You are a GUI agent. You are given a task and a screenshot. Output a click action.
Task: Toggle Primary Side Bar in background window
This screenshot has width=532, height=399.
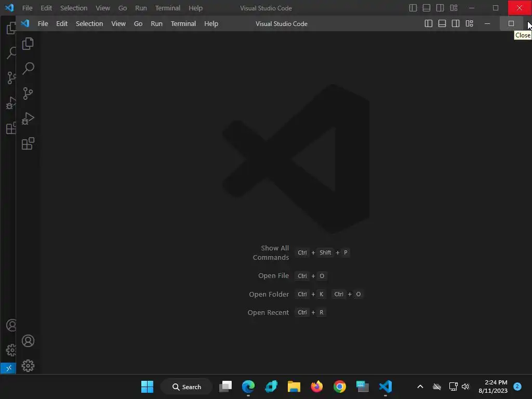coord(413,8)
